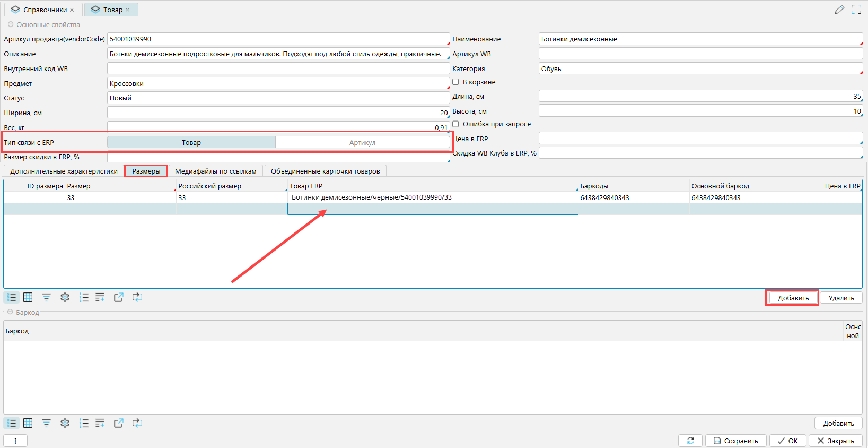Click lines-with-plus icon in sizes table toolbar

point(100,297)
